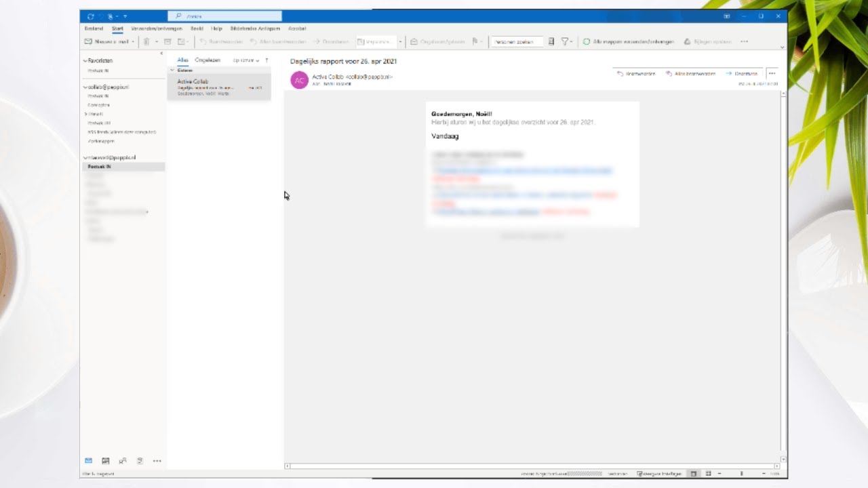Click the Delete trash can icon
Screen dimensions: 868x488
(146, 41)
